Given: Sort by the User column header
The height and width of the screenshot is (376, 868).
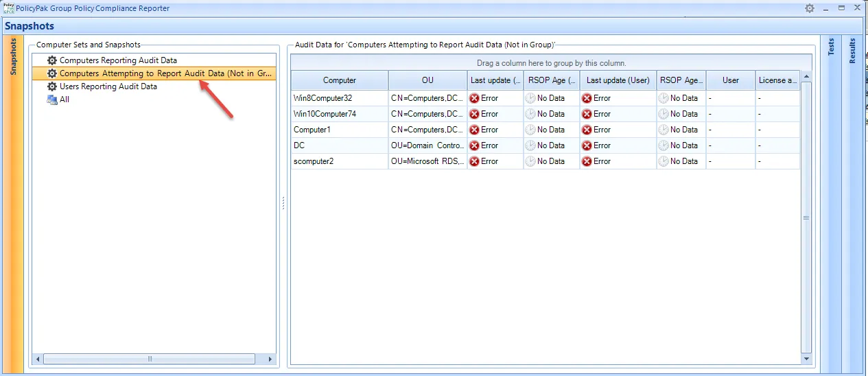Looking at the screenshot, I should (x=731, y=80).
